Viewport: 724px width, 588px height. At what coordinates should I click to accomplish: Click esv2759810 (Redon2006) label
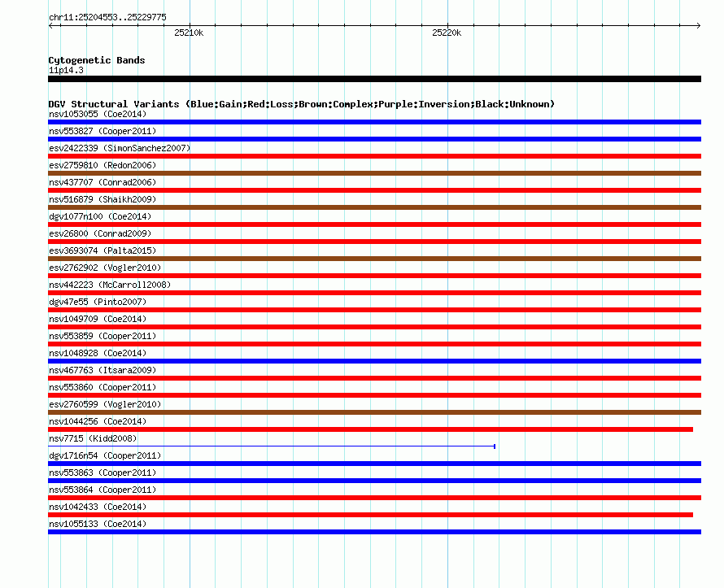tap(102, 165)
